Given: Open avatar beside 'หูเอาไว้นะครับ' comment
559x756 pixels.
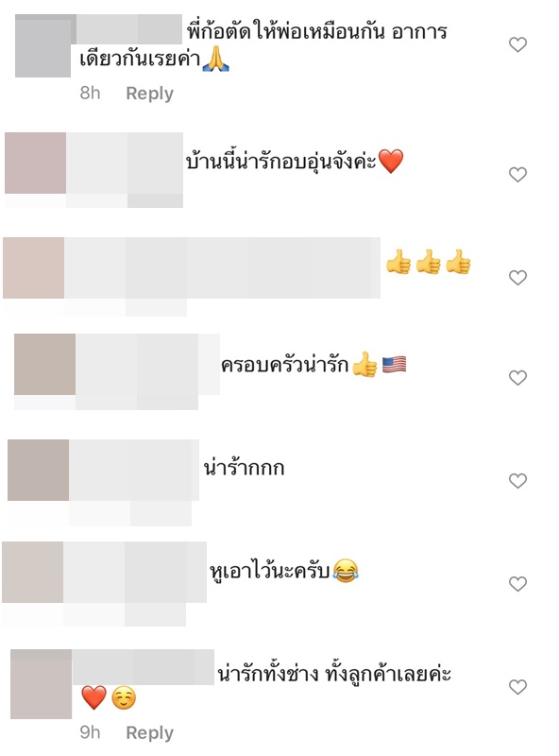Looking at the screenshot, I should [32, 572].
